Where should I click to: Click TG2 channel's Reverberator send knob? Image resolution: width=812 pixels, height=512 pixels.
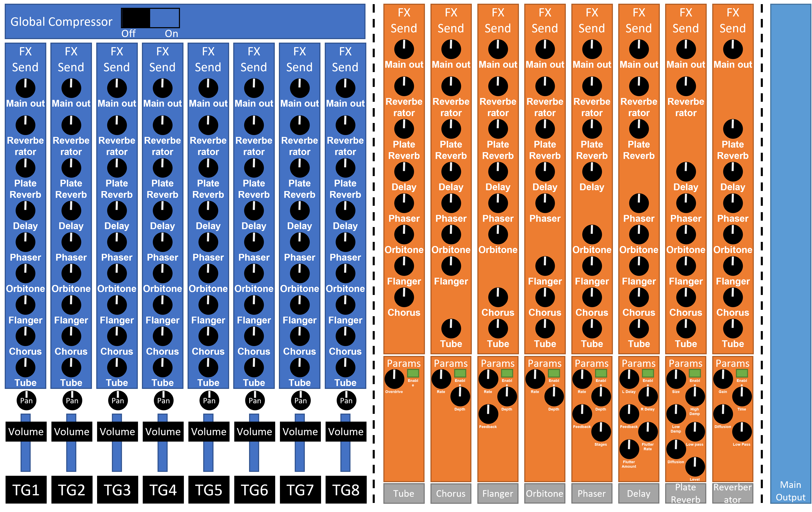point(71,125)
